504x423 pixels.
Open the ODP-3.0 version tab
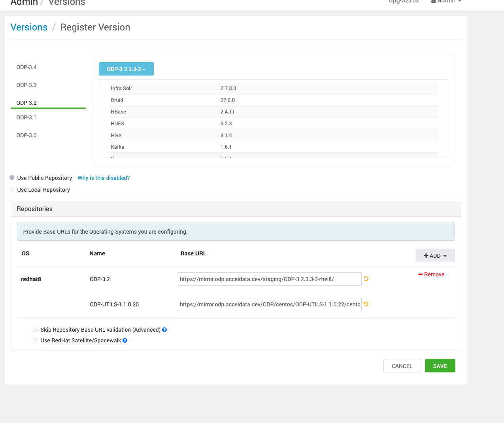click(26, 135)
